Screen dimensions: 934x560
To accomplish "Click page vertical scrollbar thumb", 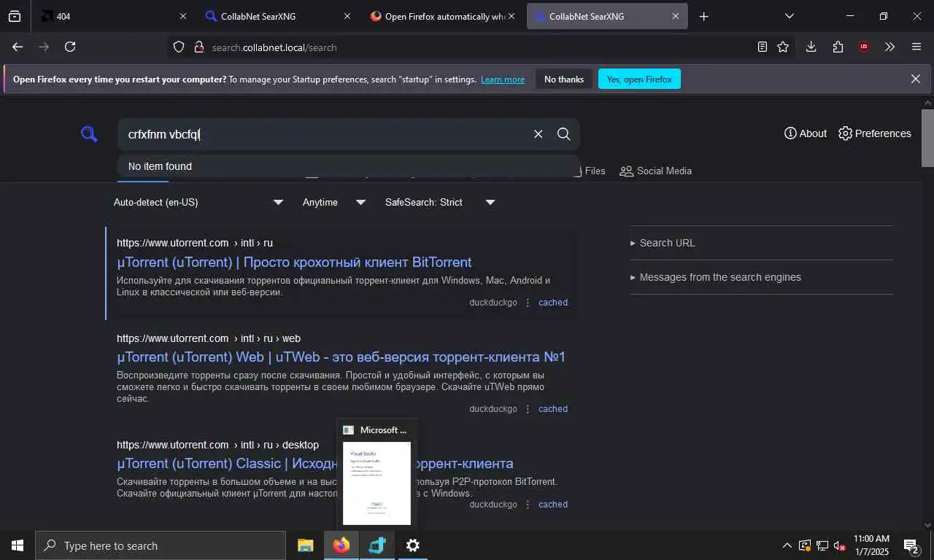I will [928, 139].
